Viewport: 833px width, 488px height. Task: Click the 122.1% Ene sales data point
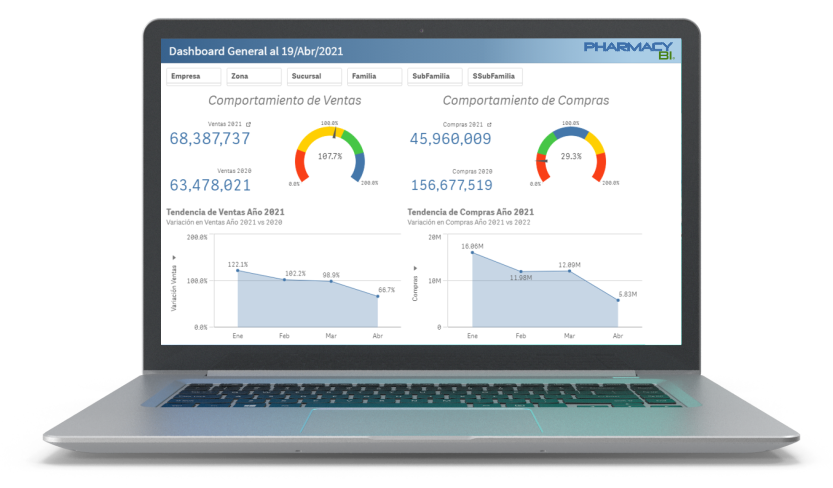(x=237, y=271)
